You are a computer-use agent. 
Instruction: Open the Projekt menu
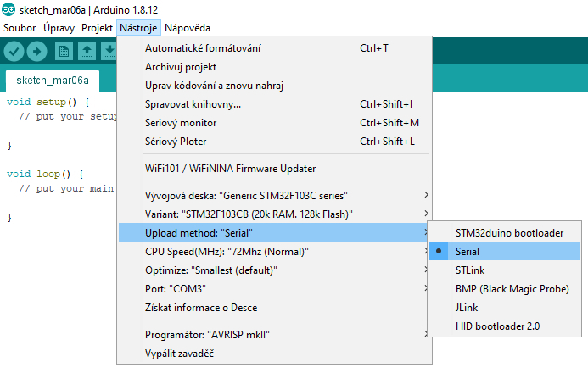click(97, 28)
